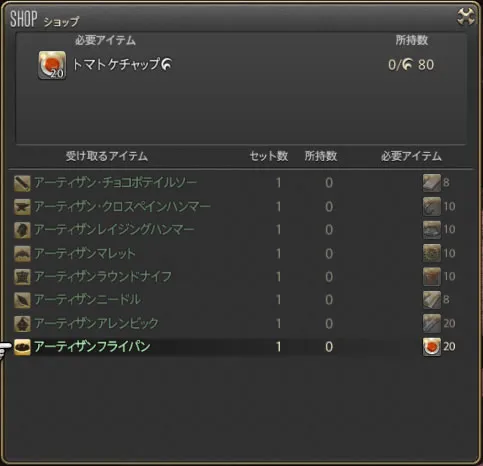
Task: Close the SHOP window
Action: pyautogui.click(x=465, y=16)
